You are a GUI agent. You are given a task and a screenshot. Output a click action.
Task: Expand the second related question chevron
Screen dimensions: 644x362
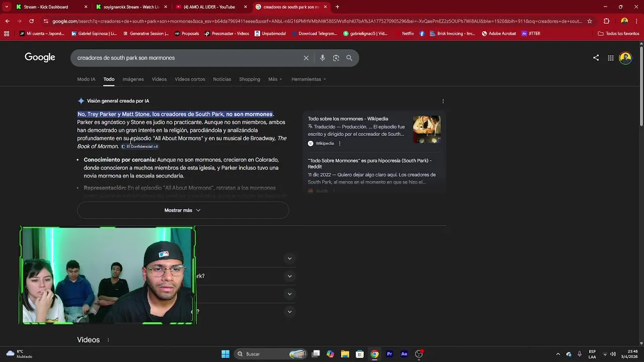click(x=289, y=276)
